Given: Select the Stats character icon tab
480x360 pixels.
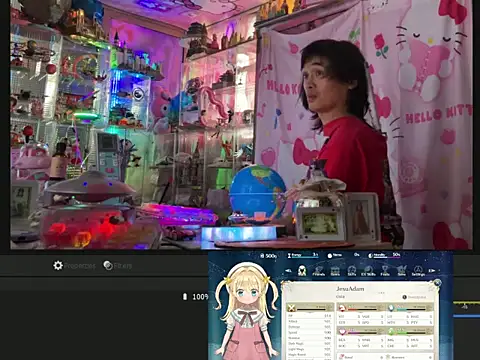Looking at the screenshot, I should point(302,271).
